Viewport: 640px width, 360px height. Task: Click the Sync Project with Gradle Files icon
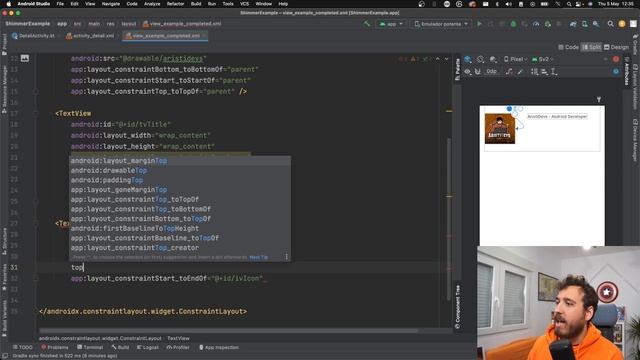click(573, 24)
